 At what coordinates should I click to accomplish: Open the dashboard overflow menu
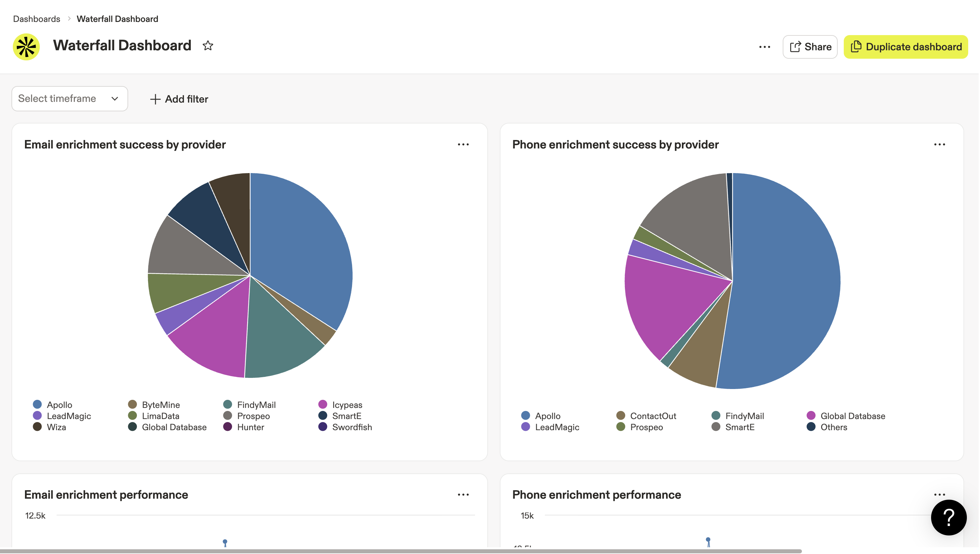pyautogui.click(x=764, y=47)
